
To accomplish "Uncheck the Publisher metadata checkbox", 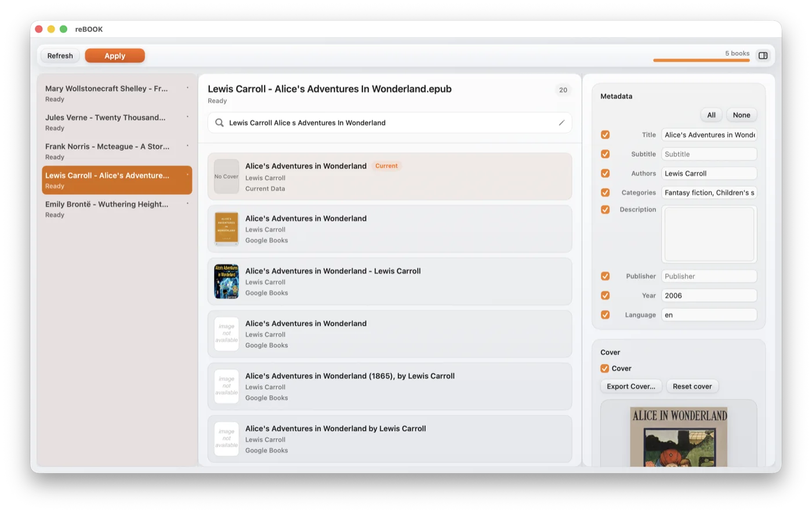I will click(x=605, y=276).
